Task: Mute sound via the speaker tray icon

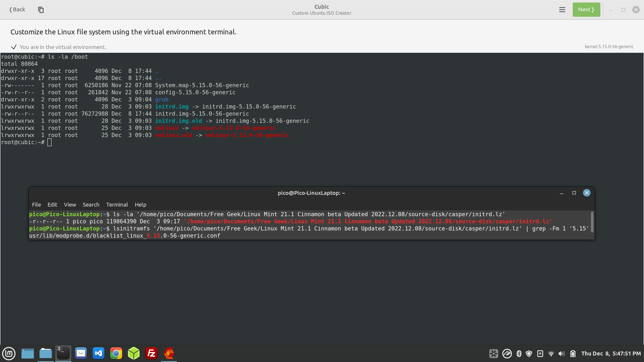Action: click(561, 353)
